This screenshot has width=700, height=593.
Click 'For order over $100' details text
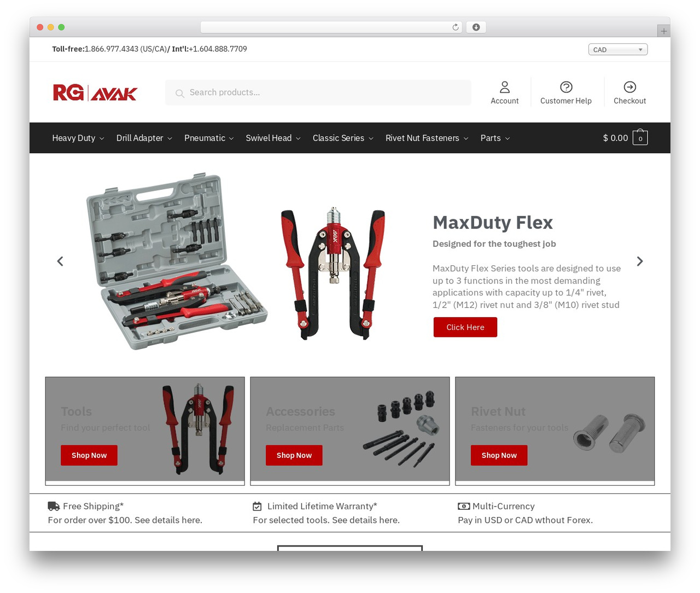[x=125, y=520]
